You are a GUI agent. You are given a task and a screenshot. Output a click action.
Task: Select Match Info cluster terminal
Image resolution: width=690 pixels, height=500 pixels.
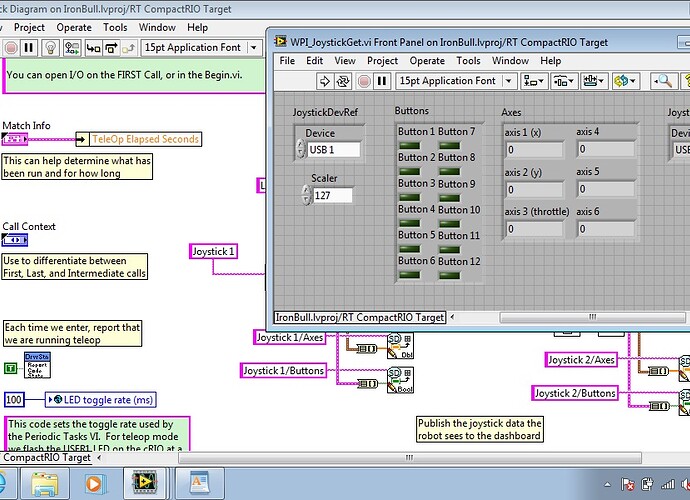coord(15,140)
